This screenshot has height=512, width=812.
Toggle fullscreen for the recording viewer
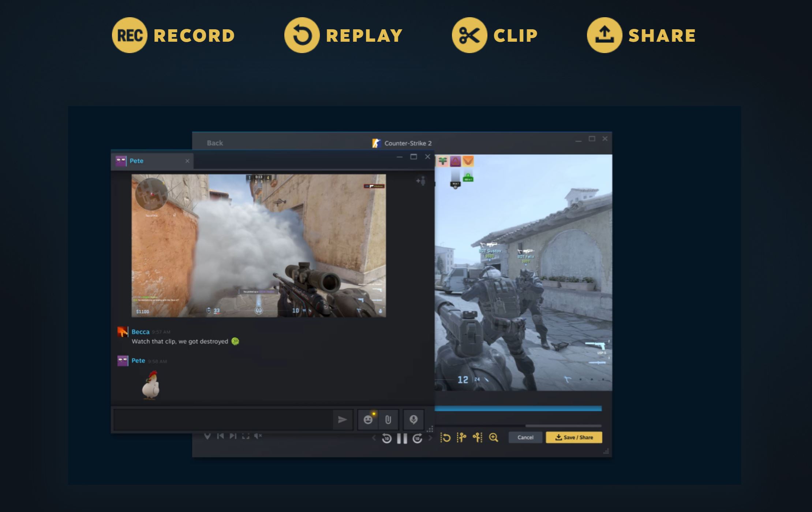(x=246, y=436)
